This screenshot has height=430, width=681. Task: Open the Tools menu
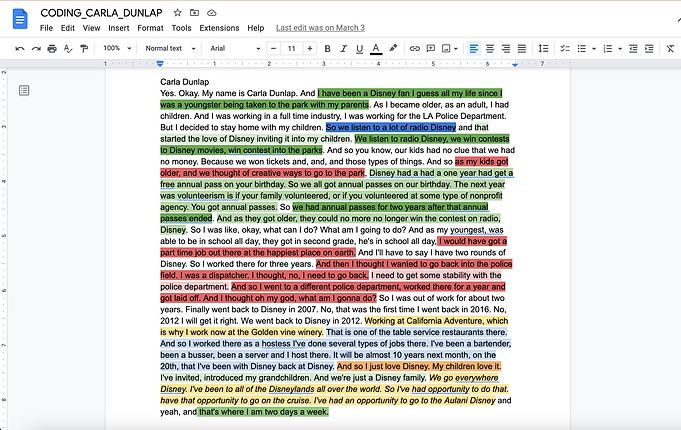pyautogui.click(x=181, y=28)
